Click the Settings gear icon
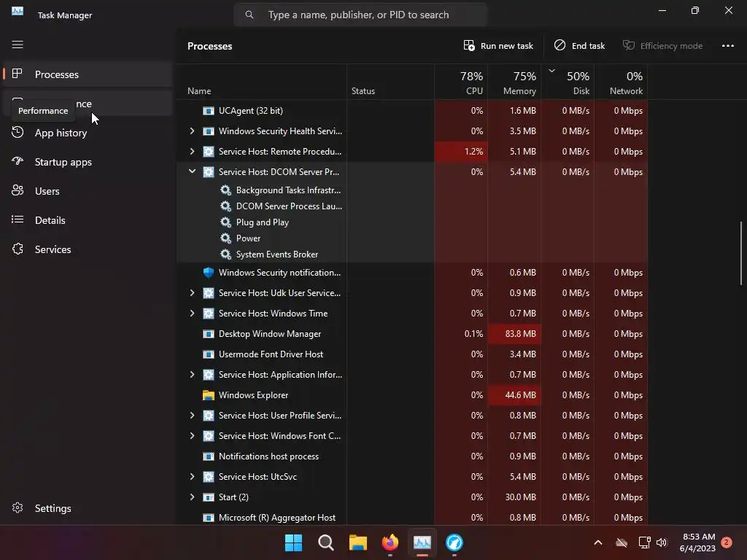The image size is (747, 560). pyautogui.click(x=18, y=507)
